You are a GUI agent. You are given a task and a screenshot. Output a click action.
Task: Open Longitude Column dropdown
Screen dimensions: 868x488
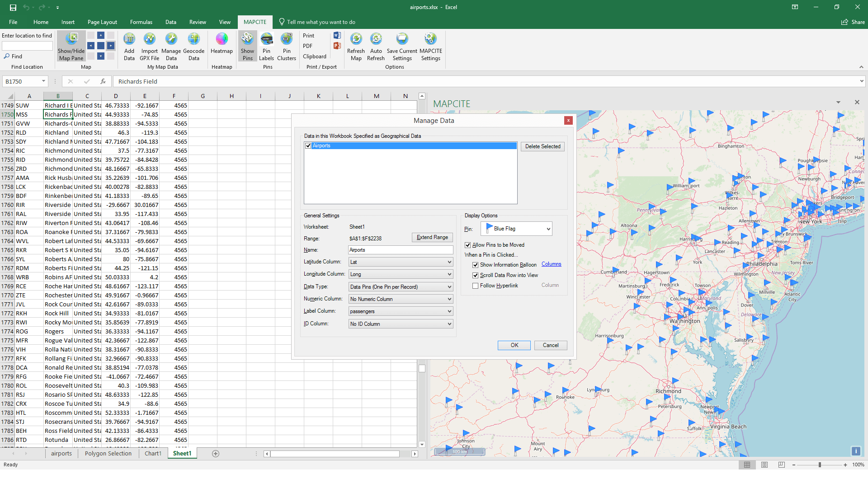click(x=401, y=274)
